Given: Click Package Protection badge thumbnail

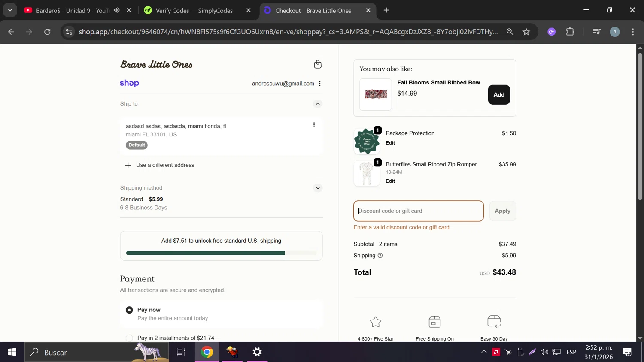Looking at the screenshot, I should pyautogui.click(x=367, y=141).
